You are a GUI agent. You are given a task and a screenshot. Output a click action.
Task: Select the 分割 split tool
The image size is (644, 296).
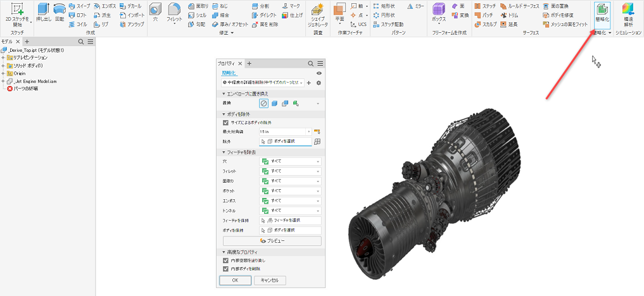262,6
